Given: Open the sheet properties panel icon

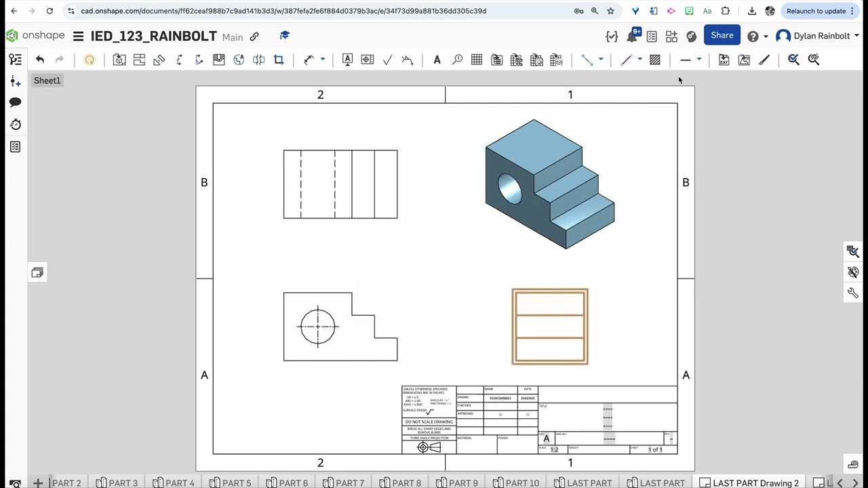Looking at the screenshot, I should 15,147.
